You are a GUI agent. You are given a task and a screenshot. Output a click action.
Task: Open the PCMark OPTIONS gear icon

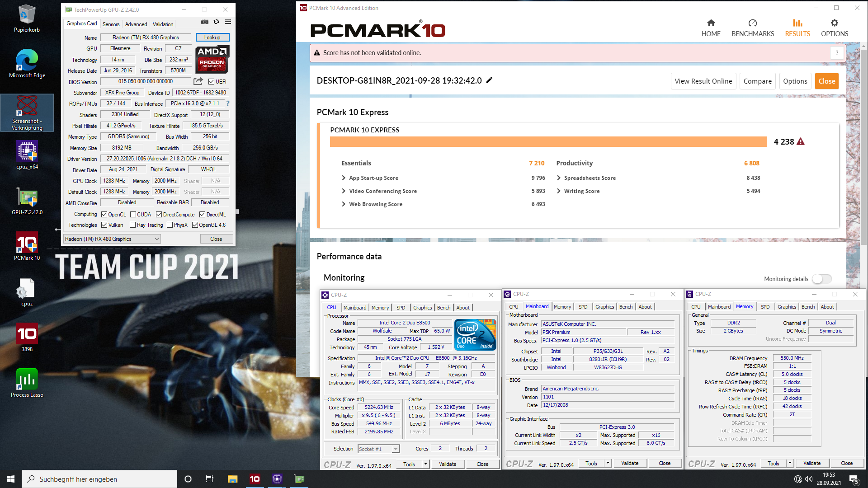coord(835,23)
